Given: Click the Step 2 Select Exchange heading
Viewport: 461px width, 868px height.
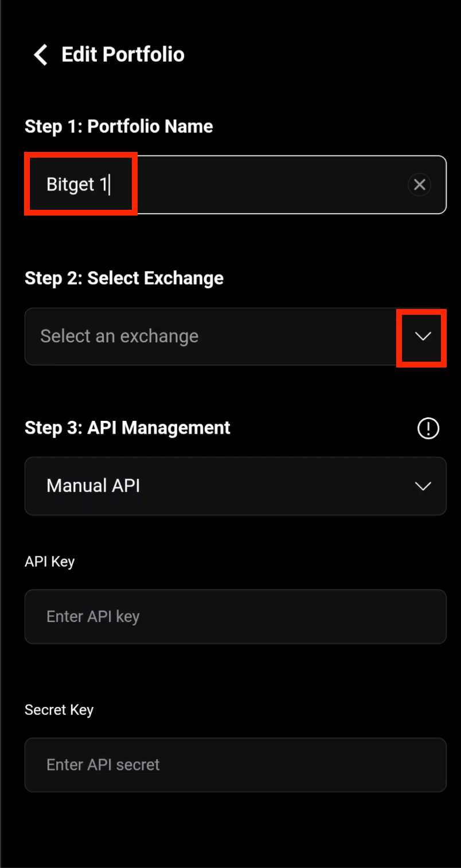Looking at the screenshot, I should coord(123,278).
